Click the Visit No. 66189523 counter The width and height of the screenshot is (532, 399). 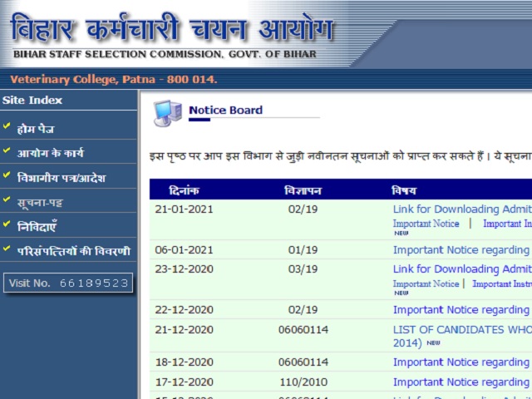68,283
